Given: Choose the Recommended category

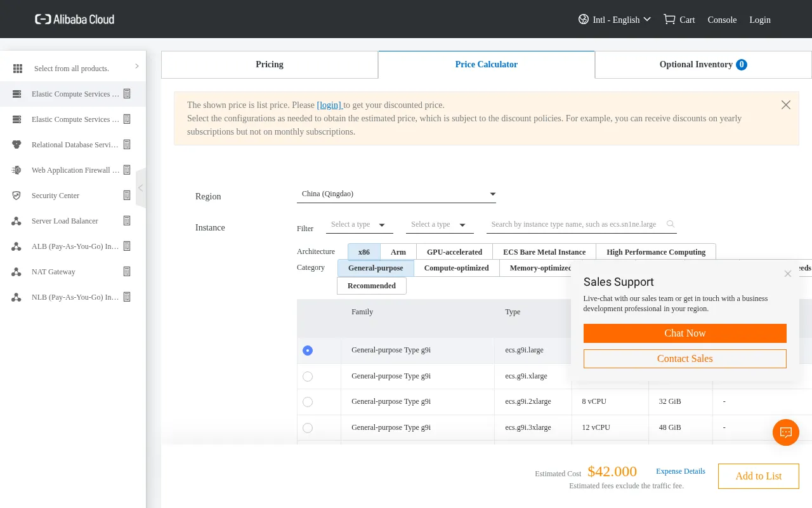Looking at the screenshot, I should coord(372,286).
